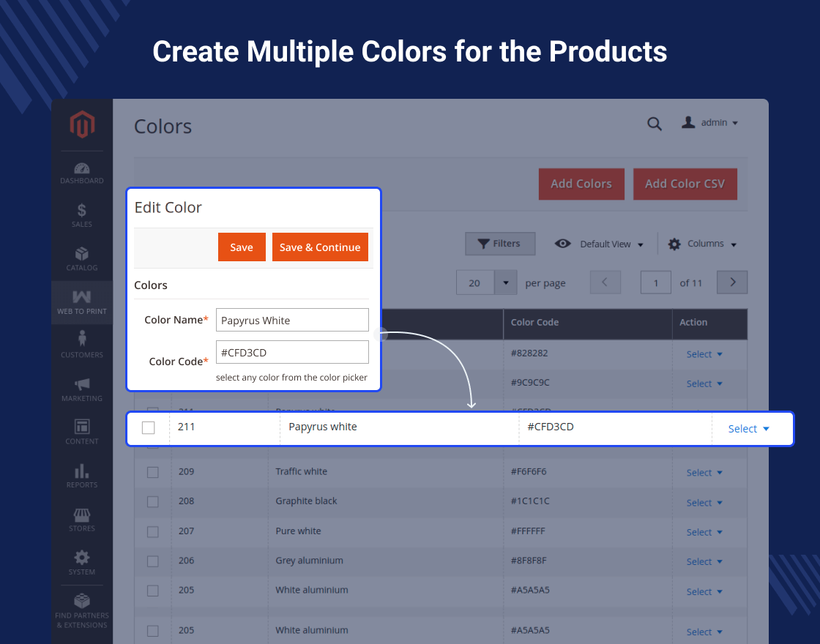Open the Default View dropdown
Screen dimensions: 820x644
click(612, 244)
